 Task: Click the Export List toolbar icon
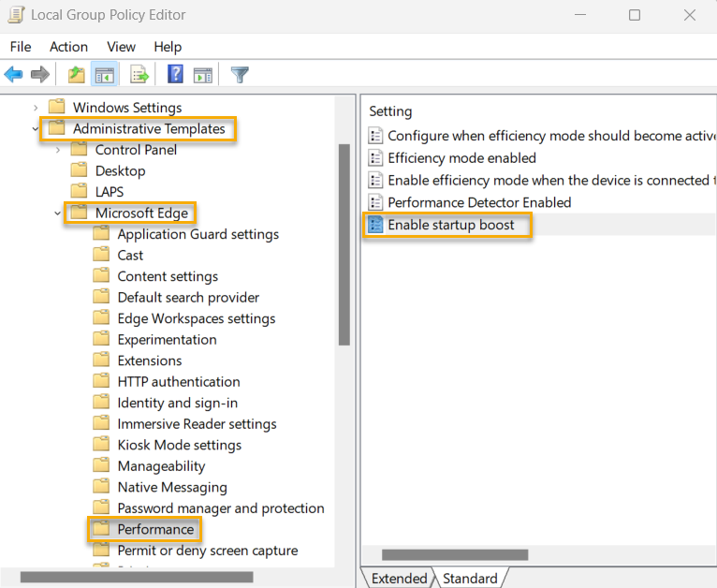click(x=139, y=74)
